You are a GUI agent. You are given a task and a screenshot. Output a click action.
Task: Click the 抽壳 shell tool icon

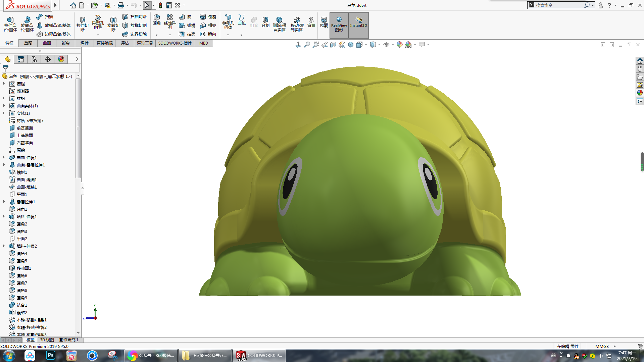pyautogui.click(x=182, y=34)
